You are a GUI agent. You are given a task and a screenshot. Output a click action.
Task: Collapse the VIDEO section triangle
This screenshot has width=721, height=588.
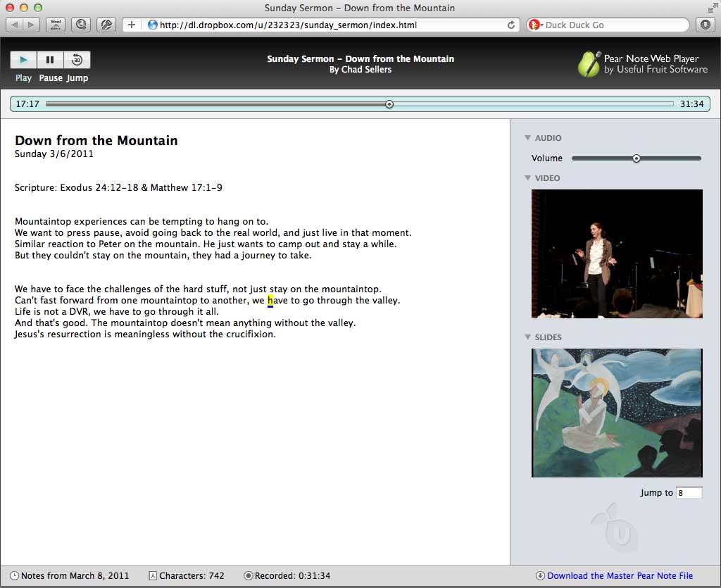527,177
